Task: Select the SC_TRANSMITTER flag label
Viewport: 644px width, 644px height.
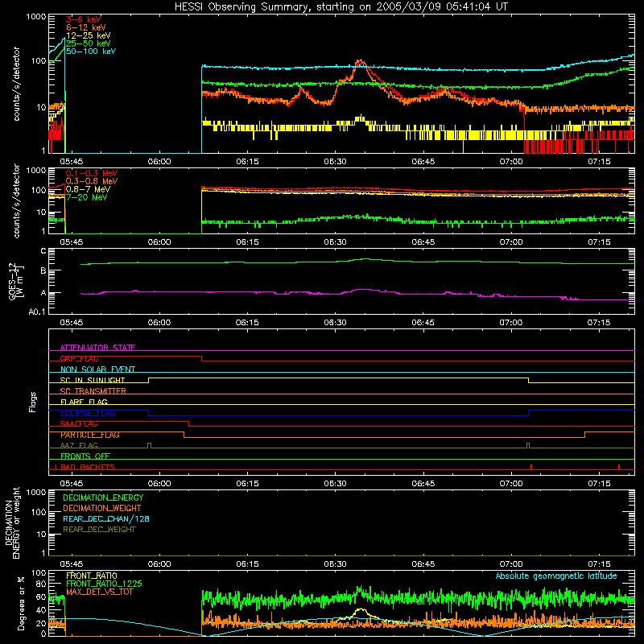Action: click(93, 391)
